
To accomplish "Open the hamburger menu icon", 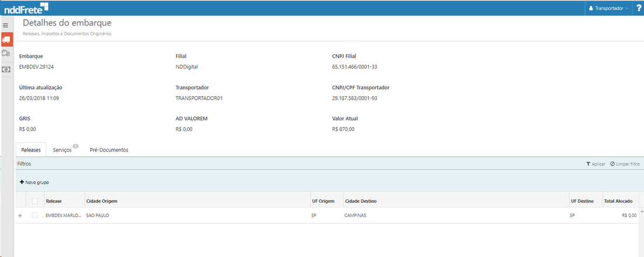I will [5, 26].
